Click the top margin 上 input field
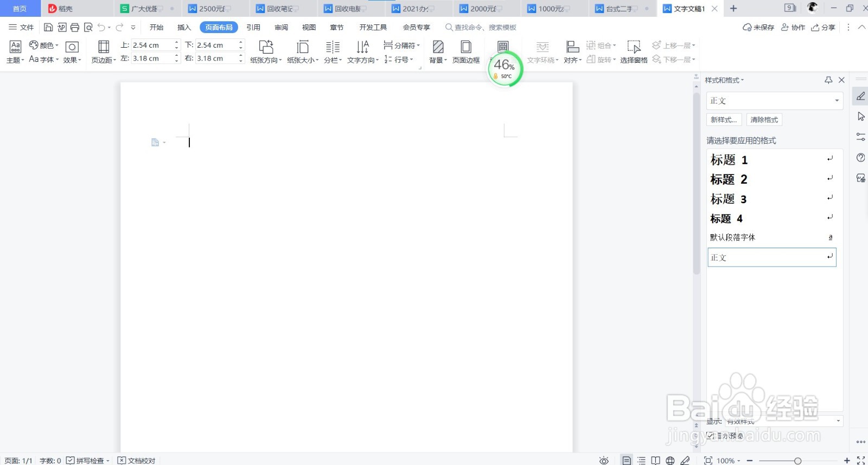The image size is (868, 465). click(x=155, y=45)
